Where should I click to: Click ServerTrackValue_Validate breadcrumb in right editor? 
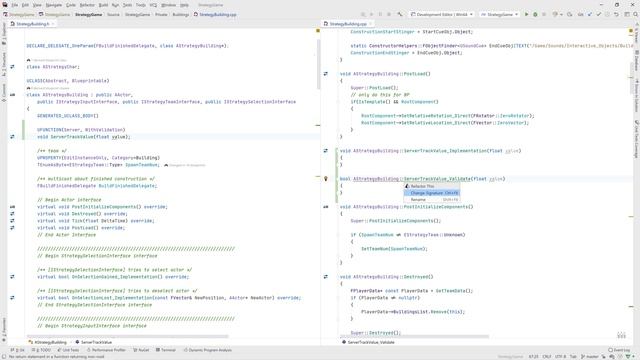pyautogui.click(x=368, y=342)
